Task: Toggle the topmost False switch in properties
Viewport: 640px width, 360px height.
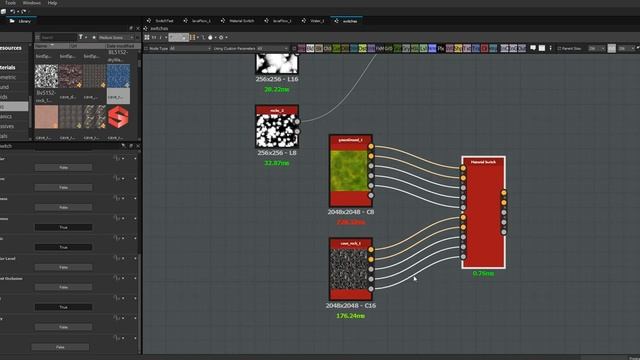Action: point(63,167)
